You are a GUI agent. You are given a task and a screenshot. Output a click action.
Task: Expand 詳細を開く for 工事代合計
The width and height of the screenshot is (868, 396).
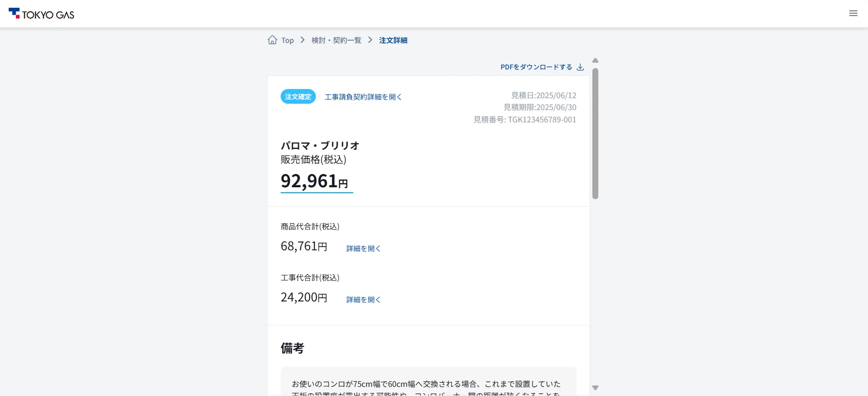click(x=363, y=300)
